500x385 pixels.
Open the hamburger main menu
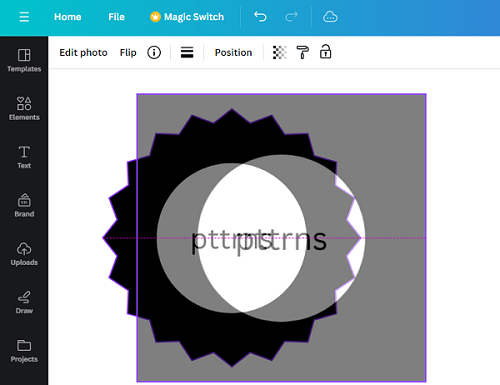point(24,17)
